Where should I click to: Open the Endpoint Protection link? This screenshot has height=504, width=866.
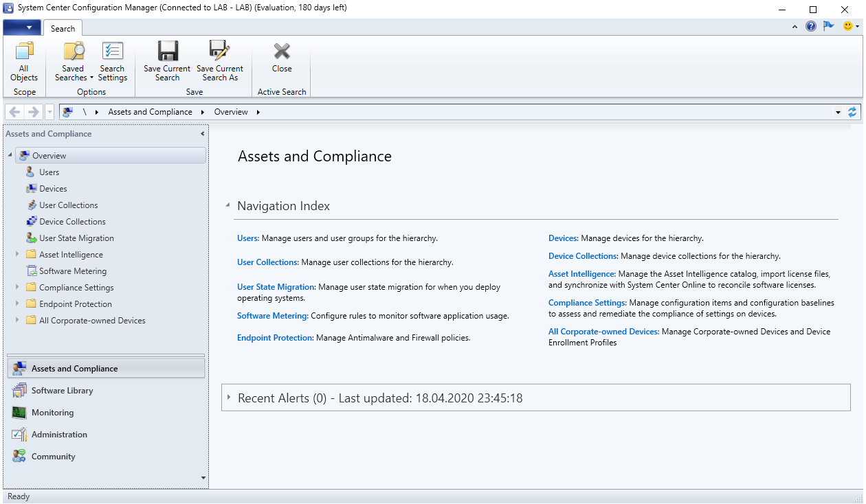click(275, 338)
